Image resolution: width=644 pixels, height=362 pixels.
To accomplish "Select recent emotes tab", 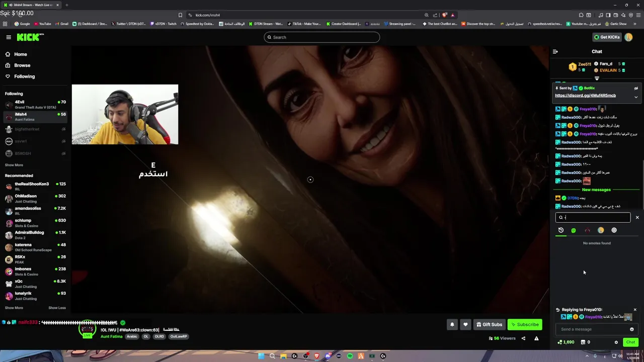I will [x=561, y=230].
